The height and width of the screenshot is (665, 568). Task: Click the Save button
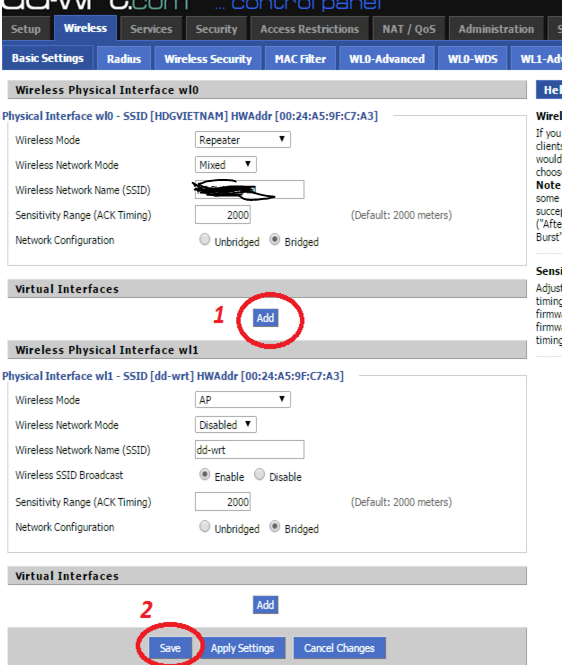click(x=170, y=648)
